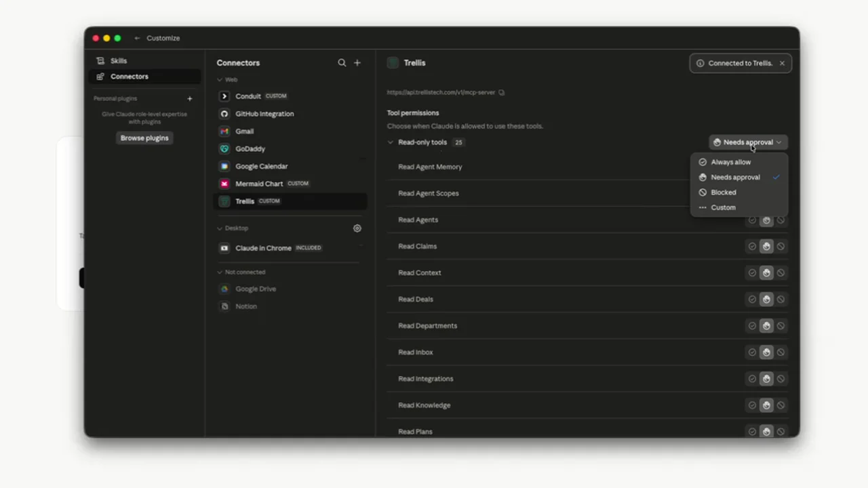
Task: Collapse the Not connected group
Action: [x=220, y=272]
